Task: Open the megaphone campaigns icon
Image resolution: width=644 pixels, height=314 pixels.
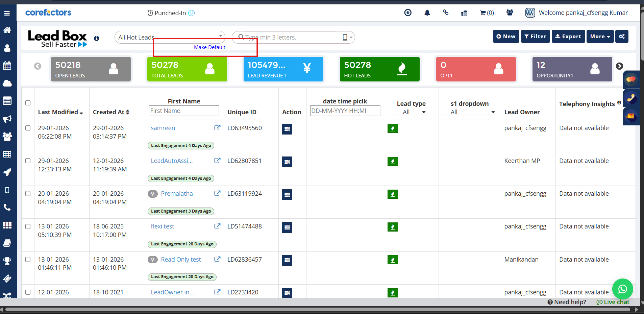Action: [7, 119]
